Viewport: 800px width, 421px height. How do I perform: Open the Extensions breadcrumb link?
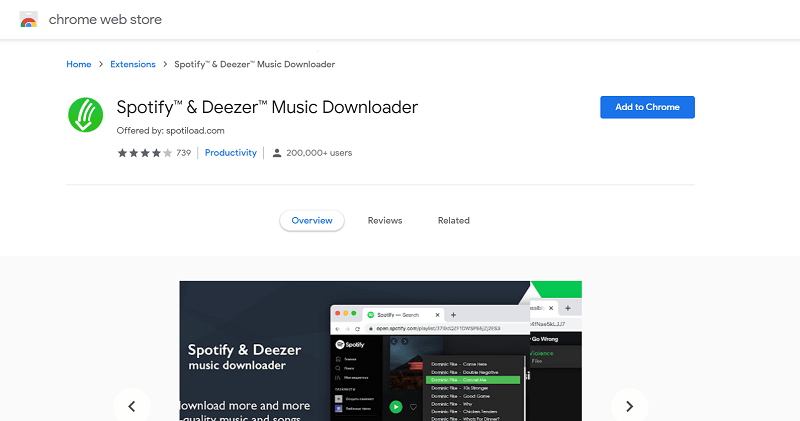click(133, 64)
